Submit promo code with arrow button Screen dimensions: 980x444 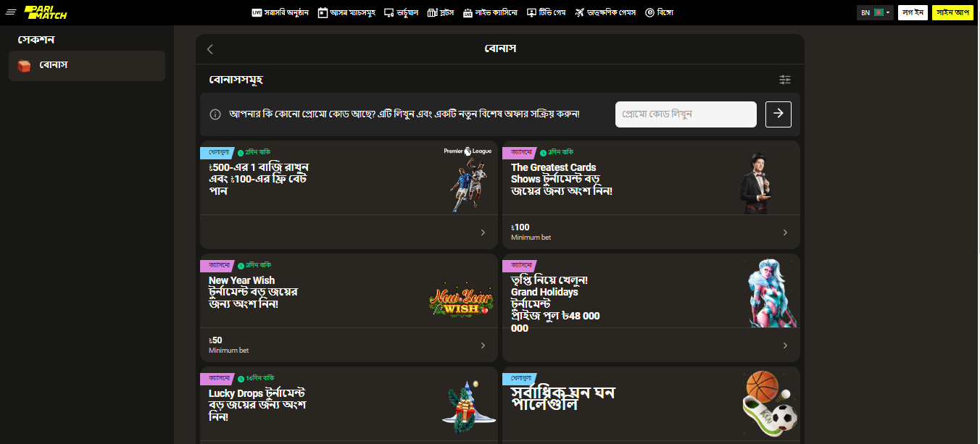pos(778,114)
